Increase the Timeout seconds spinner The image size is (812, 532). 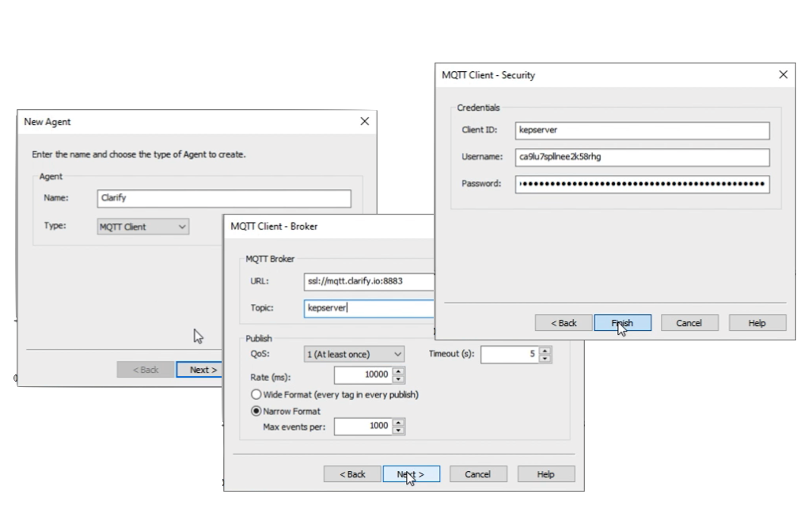pos(544,351)
